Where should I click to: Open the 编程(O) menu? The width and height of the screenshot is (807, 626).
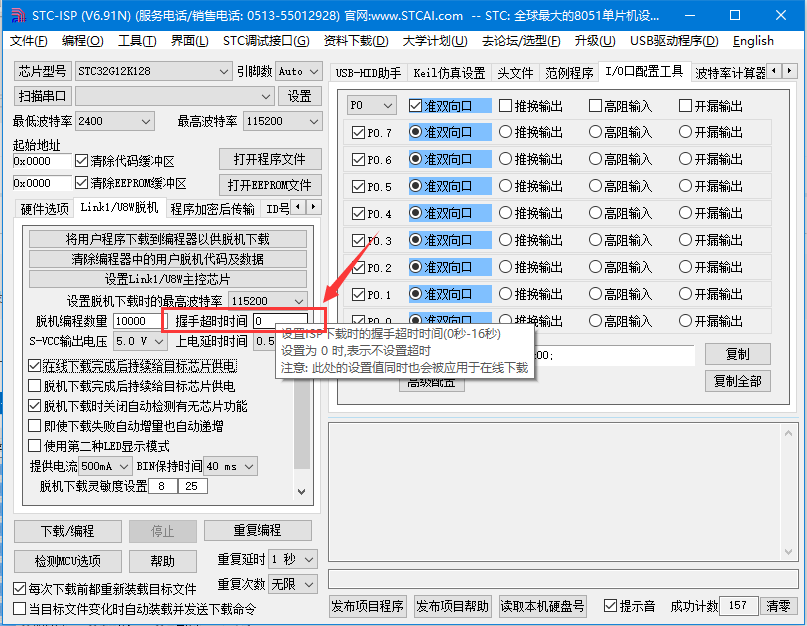coord(82,41)
